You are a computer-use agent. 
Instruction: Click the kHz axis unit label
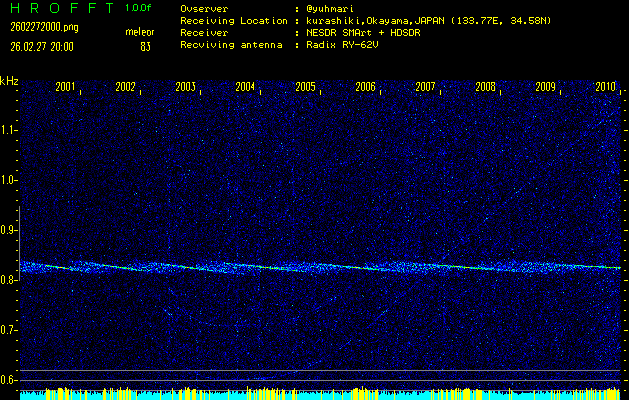9,80
